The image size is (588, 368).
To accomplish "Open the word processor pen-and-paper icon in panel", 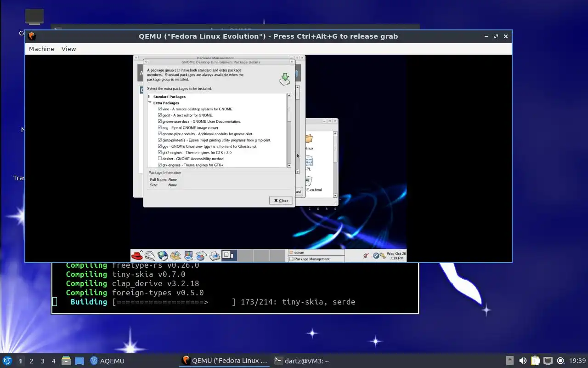I will (150, 256).
